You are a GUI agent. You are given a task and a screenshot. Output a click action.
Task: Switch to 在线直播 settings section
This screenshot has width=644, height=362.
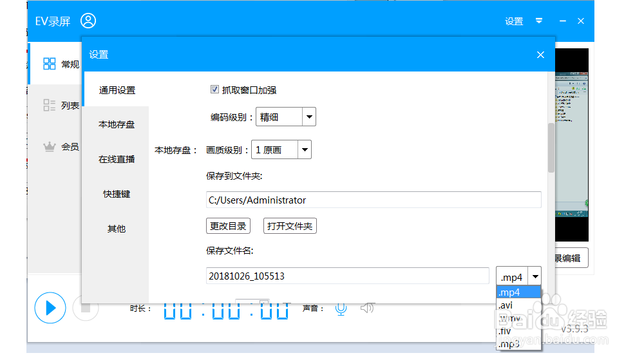coord(117,159)
